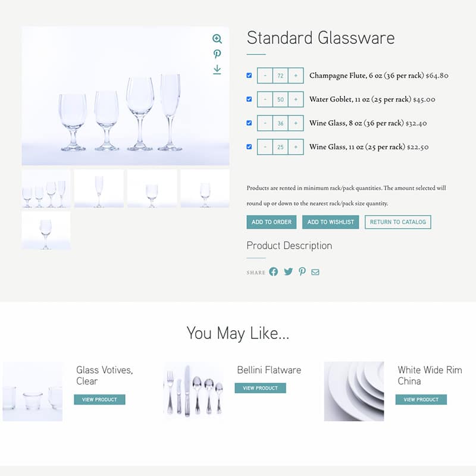The image size is (476, 476).
Task: Add to Order
Action: click(x=271, y=222)
